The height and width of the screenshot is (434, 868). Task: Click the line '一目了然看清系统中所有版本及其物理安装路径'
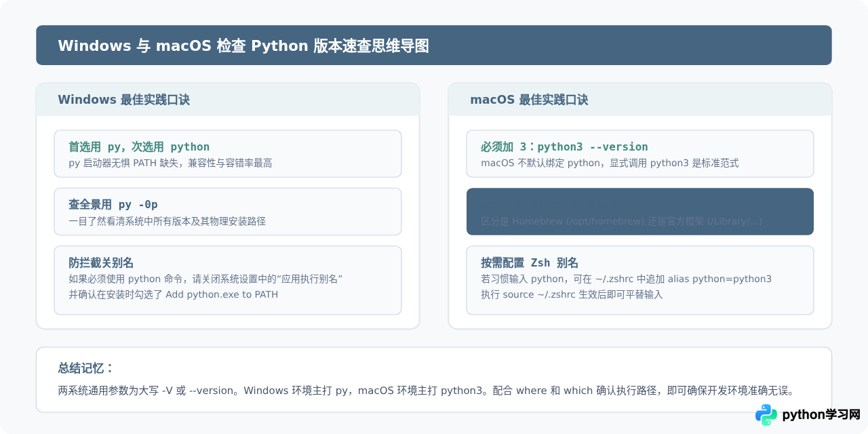pos(167,221)
